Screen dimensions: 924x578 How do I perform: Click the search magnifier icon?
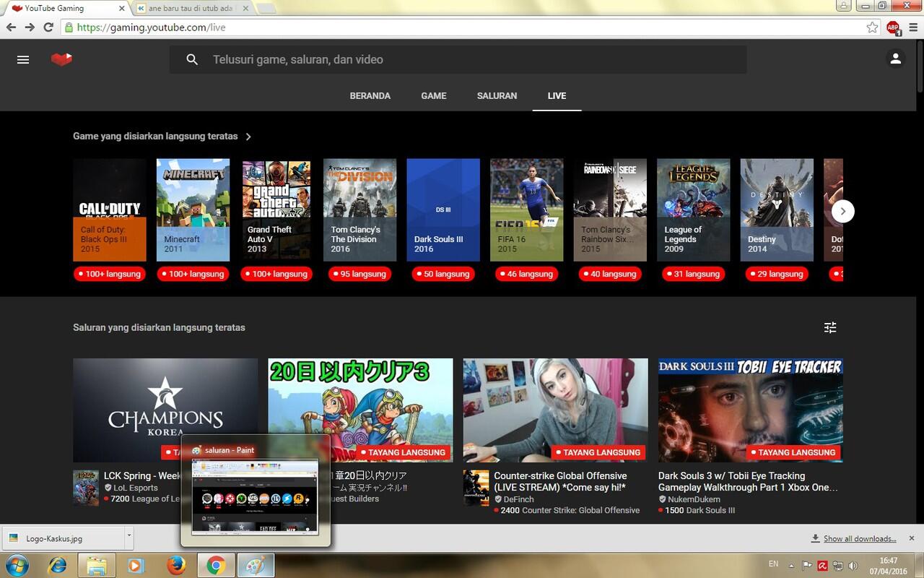point(192,59)
